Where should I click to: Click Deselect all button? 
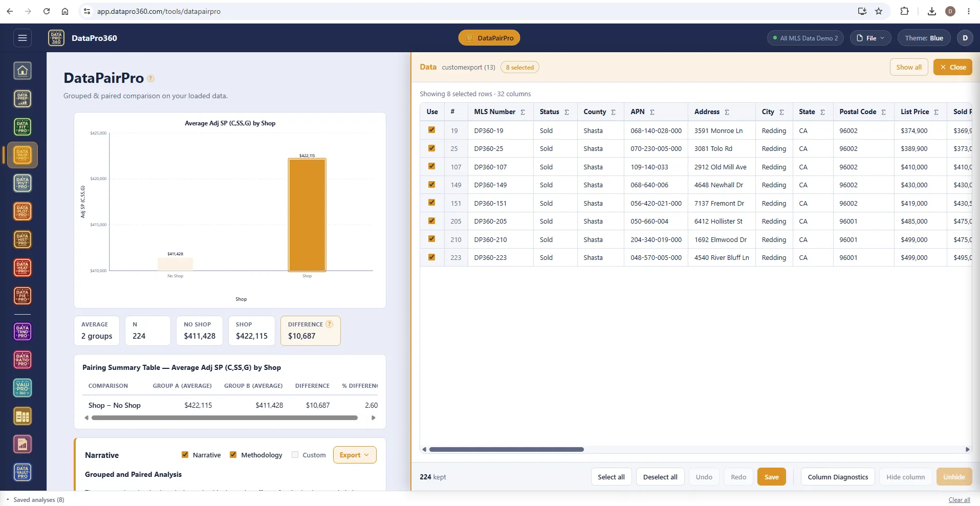[x=660, y=477]
